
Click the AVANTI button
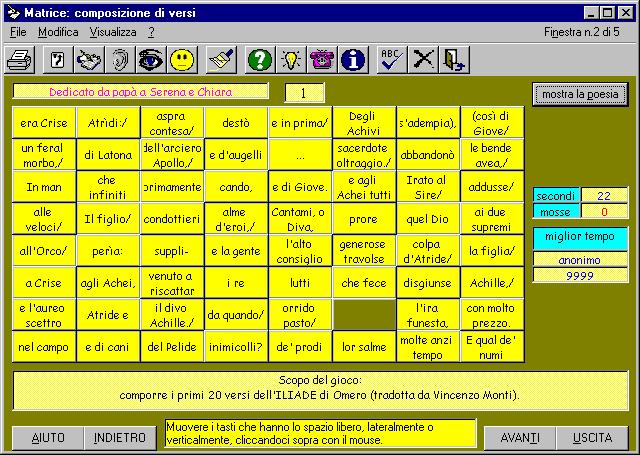[x=519, y=438]
